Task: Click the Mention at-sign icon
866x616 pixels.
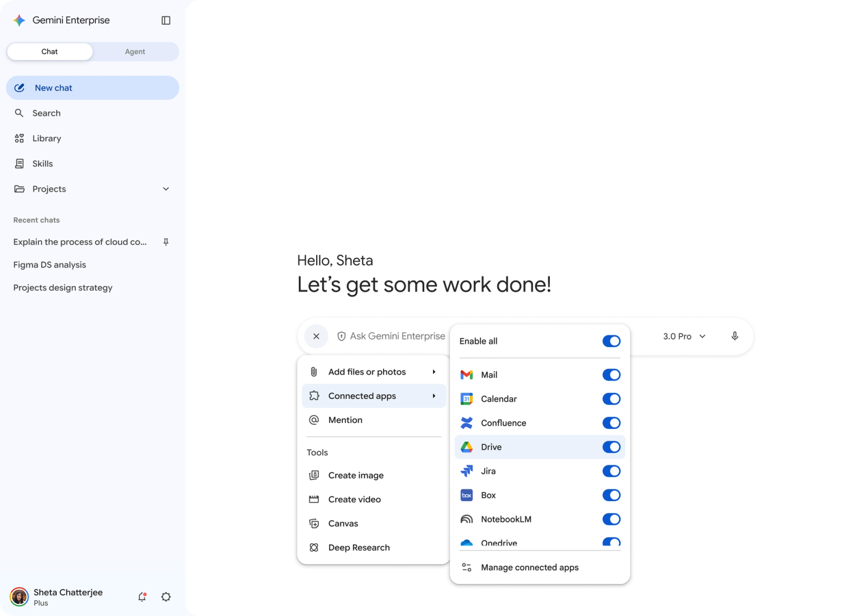Action: tap(314, 420)
